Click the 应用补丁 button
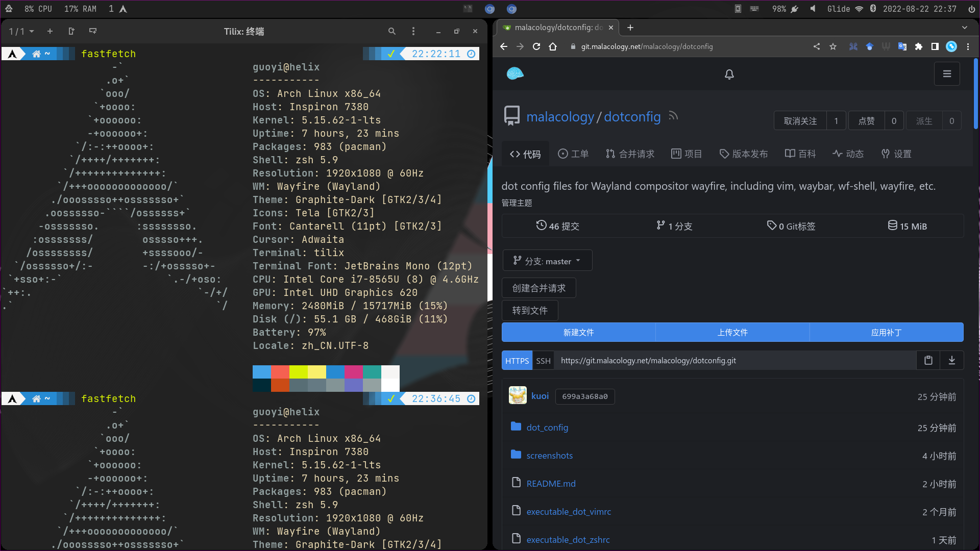This screenshot has height=551, width=980. [887, 333]
